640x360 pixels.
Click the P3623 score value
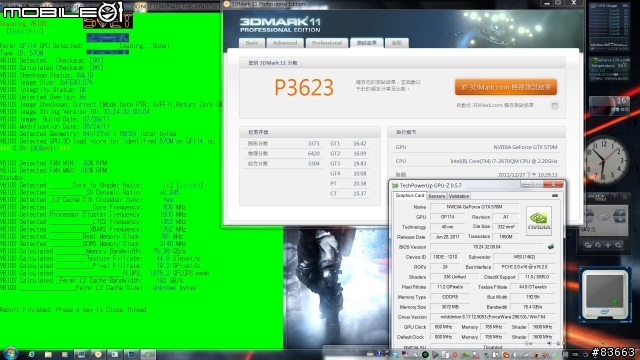(x=304, y=87)
